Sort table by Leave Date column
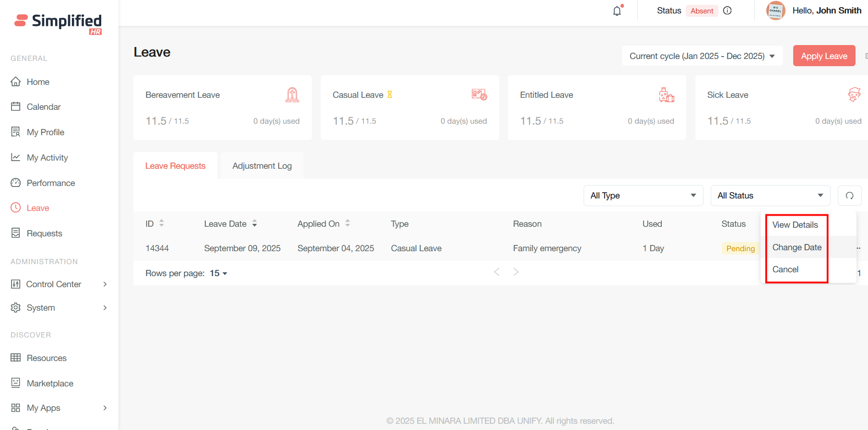Viewport: 868px width, 430px height. pos(255,223)
